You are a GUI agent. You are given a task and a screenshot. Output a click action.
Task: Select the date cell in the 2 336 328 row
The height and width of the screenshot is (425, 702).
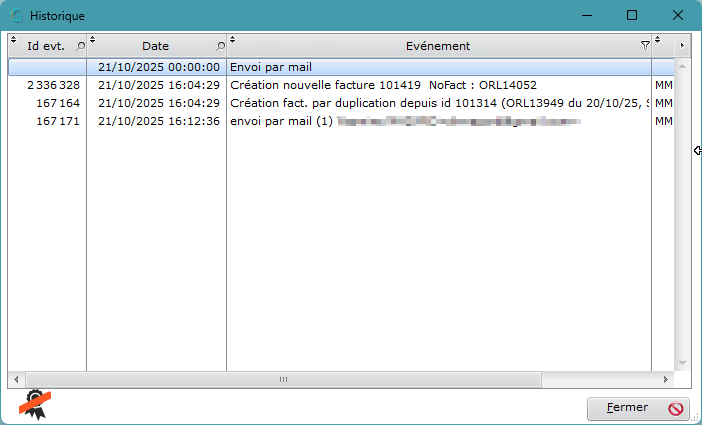156,85
